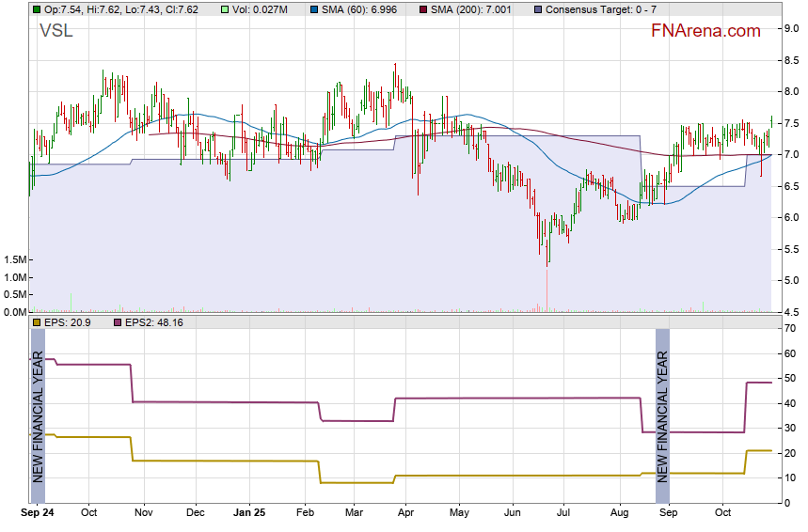Click the 1.5M volume axis label
This screenshot has height=532, width=808.
coord(15,259)
